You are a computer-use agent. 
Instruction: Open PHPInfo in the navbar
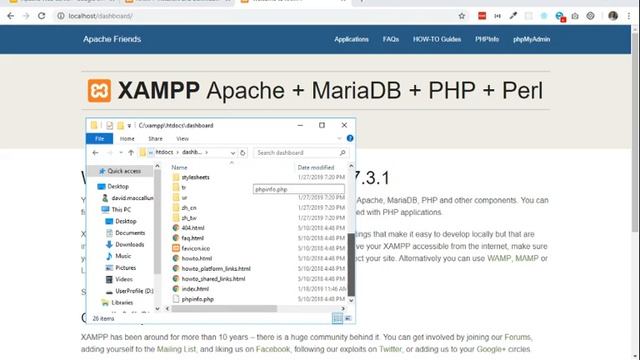[x=487, y=39]
